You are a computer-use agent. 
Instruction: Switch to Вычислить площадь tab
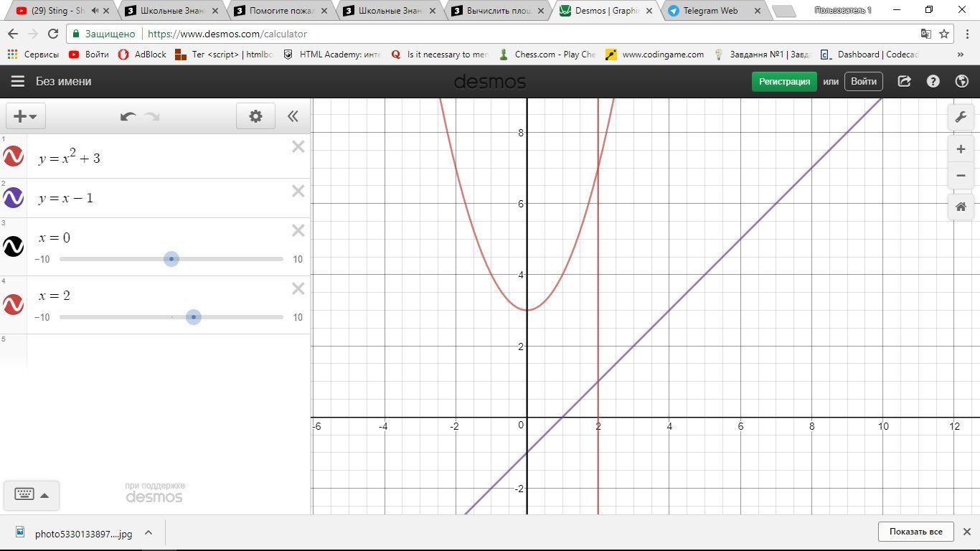pos(499,11)
